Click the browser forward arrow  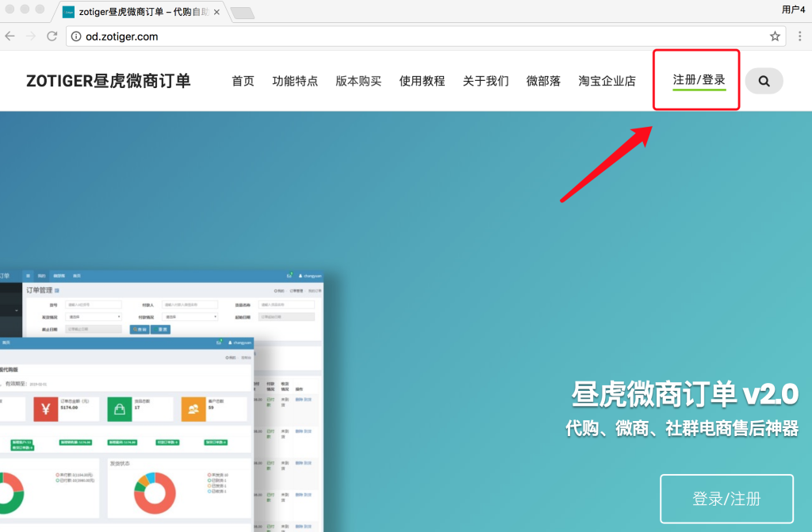click(x=31, y=36)
